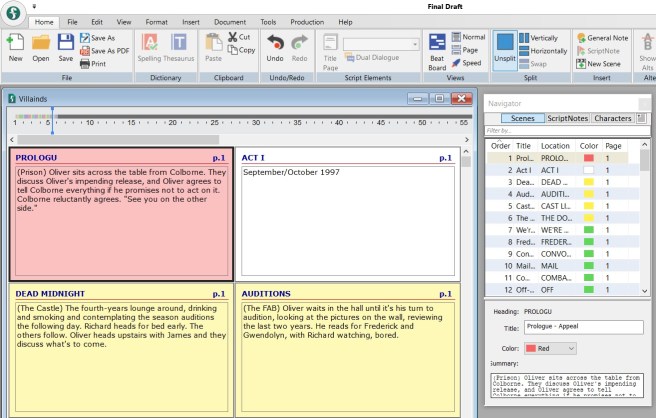Switch to Beat Board view

coord(437,46)
